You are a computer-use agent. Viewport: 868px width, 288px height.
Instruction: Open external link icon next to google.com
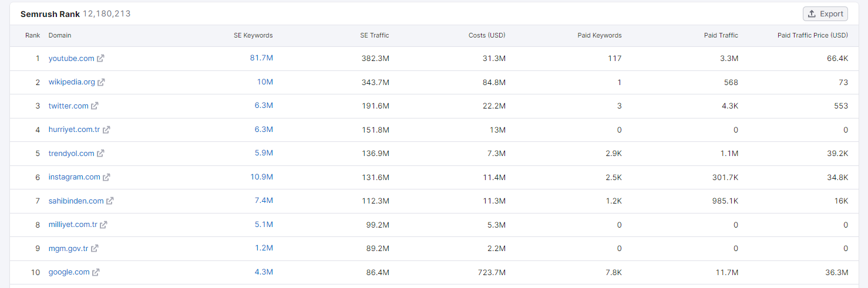pos(96,272)
